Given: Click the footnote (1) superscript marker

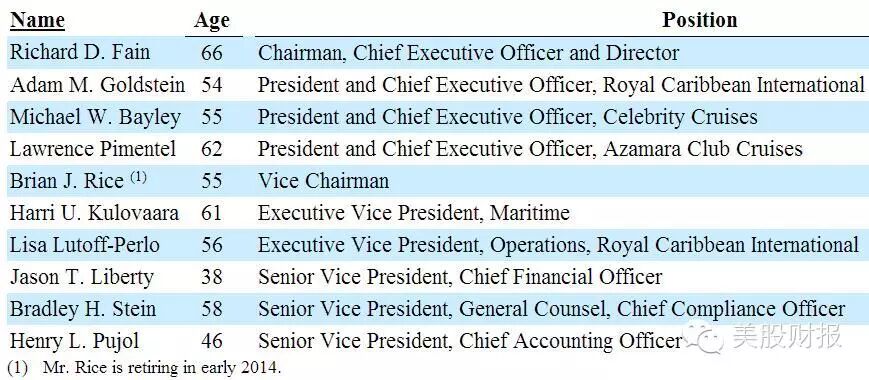Looking at the screenshot, I should (139, 177).
